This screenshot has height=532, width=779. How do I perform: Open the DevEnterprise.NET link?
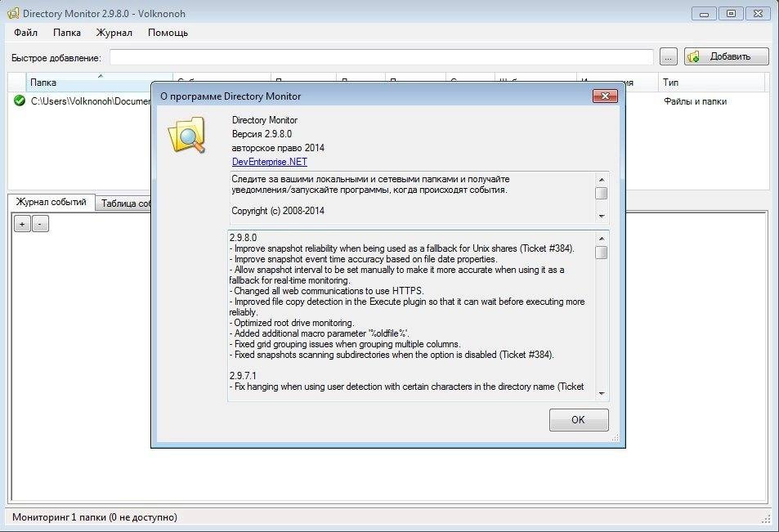(269, 162)
